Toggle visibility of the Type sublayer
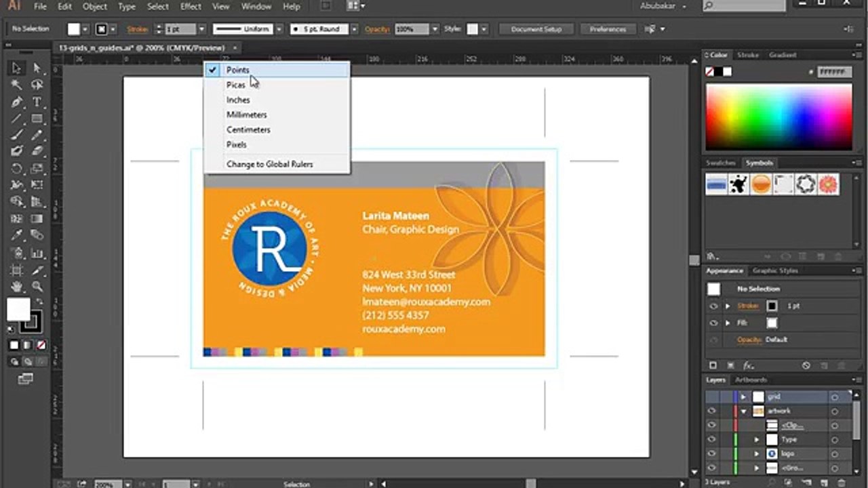 coord(711,439)
